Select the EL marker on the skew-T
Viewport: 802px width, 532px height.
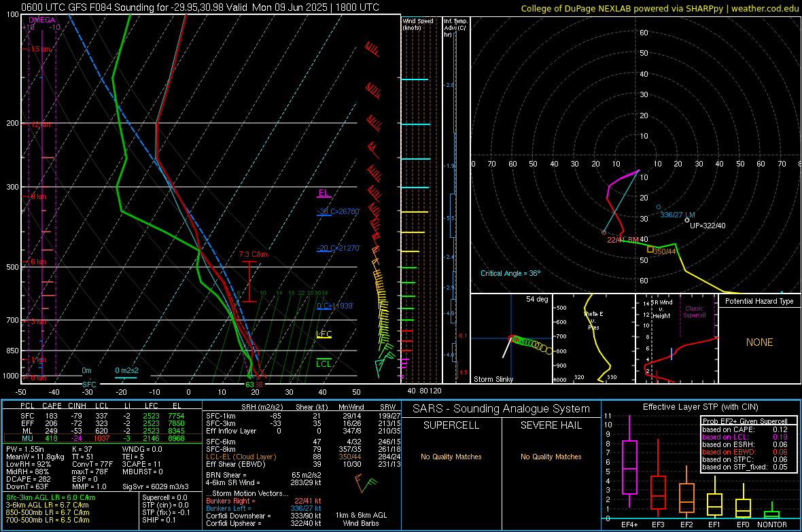coord(324,194)
